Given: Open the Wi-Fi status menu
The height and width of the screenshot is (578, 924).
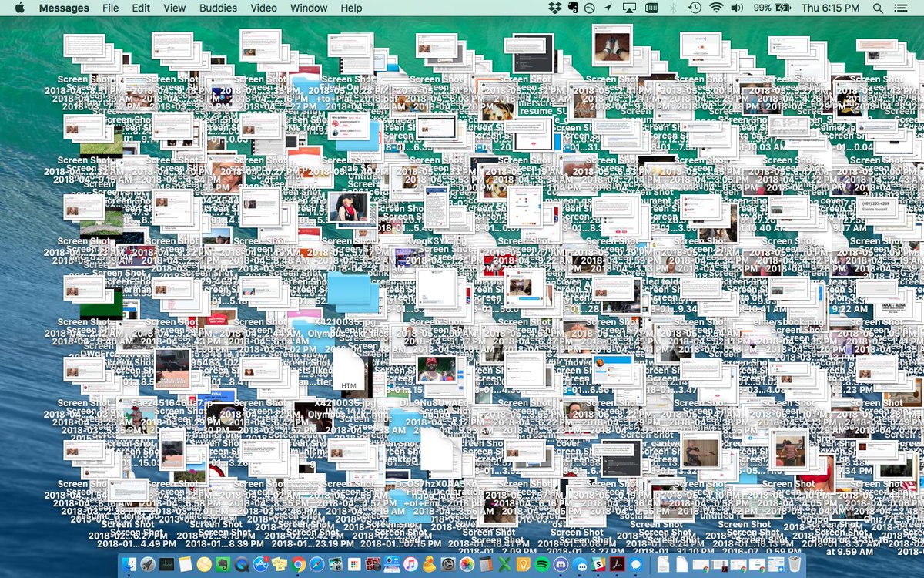Looking at the screenshot, I should tap(716, 8).
